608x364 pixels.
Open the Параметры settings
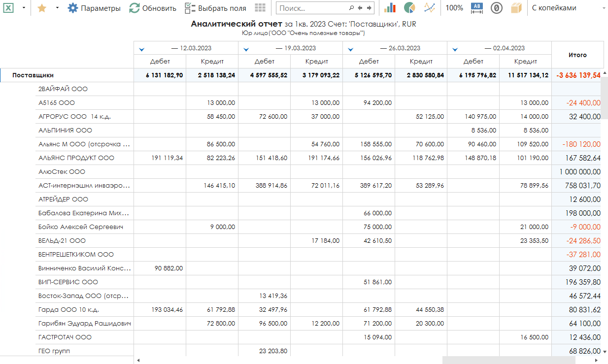[x=94, y=8]
